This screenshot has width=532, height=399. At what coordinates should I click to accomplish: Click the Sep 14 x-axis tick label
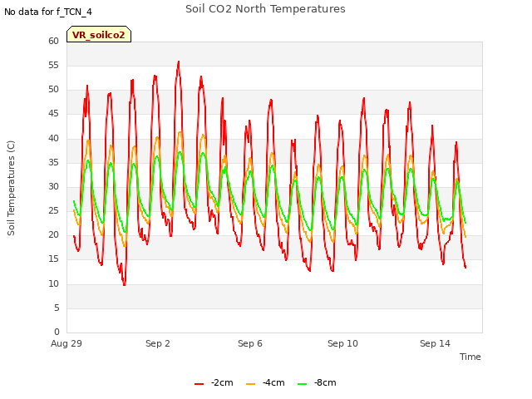point(435,343)
